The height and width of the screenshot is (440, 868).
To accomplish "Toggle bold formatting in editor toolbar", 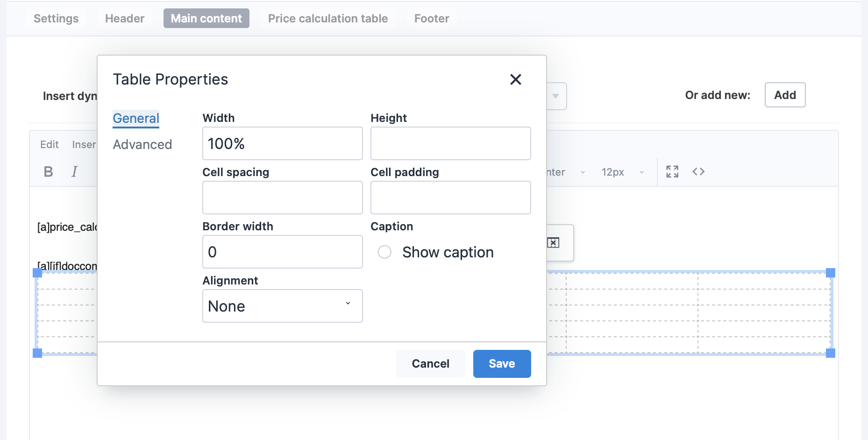I will (x=48, y=172).
